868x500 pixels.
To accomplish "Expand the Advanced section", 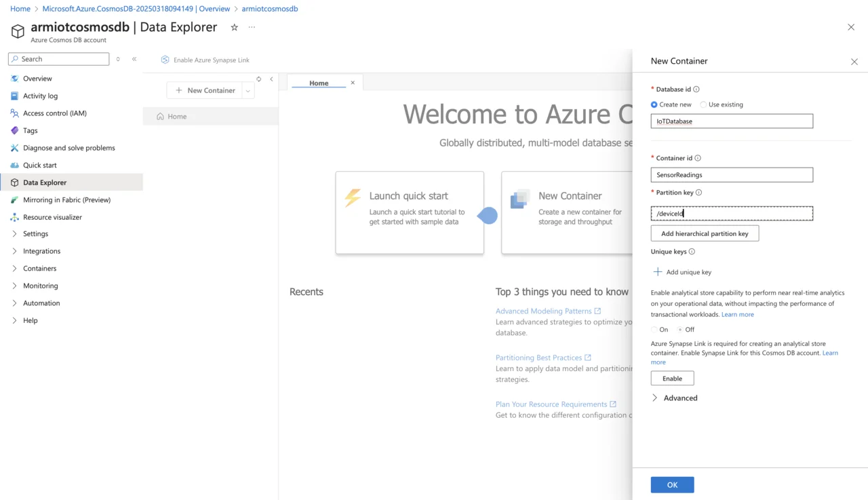I will coord(655,398).
